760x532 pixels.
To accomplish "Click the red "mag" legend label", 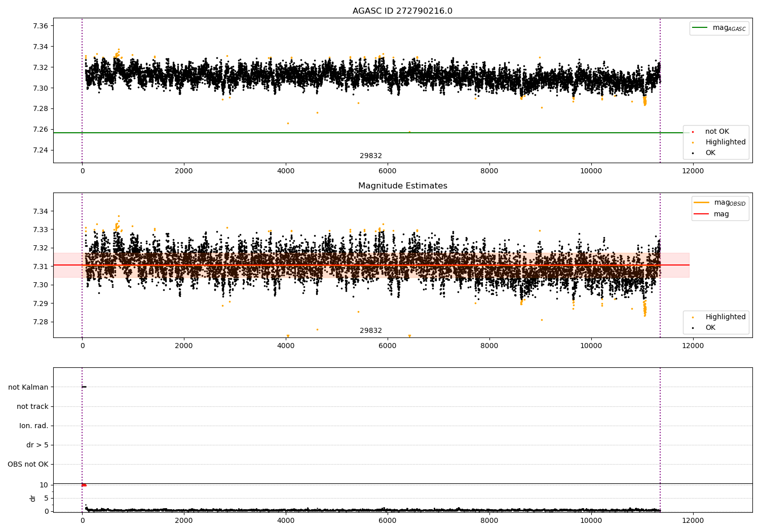I will point(721,214).
